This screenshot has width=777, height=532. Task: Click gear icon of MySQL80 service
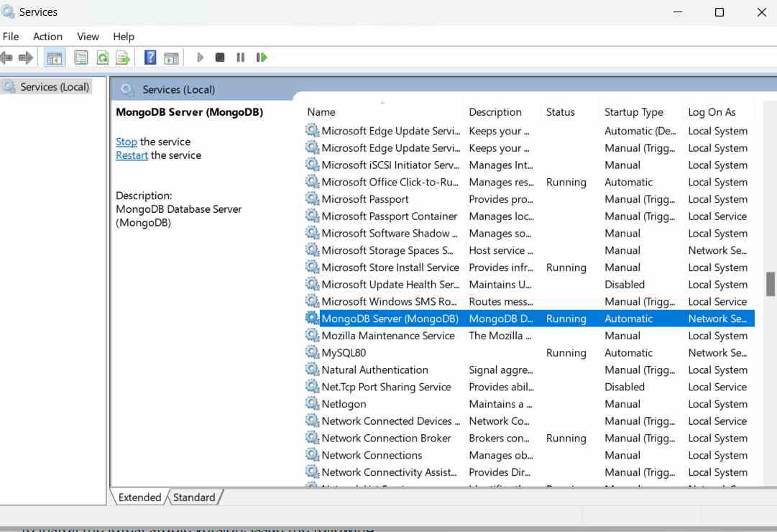[x=312, y=352]
